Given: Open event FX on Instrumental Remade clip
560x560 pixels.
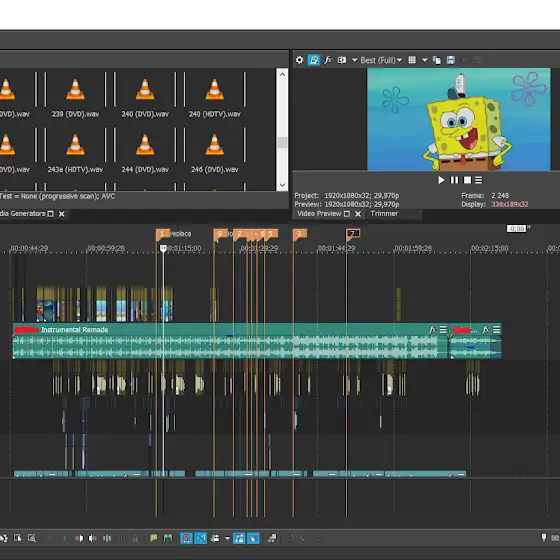Looking at the screenshot, I should (432, 329).
